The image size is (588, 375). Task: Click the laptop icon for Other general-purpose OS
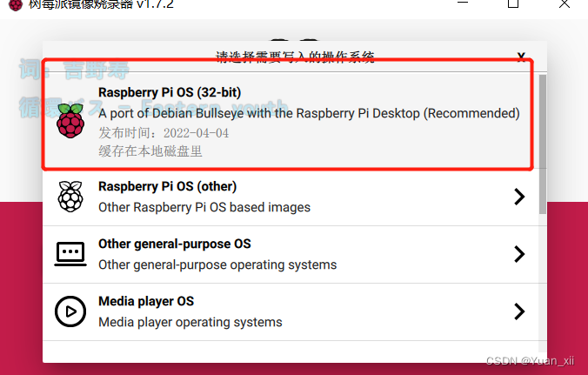pos(70,254)
